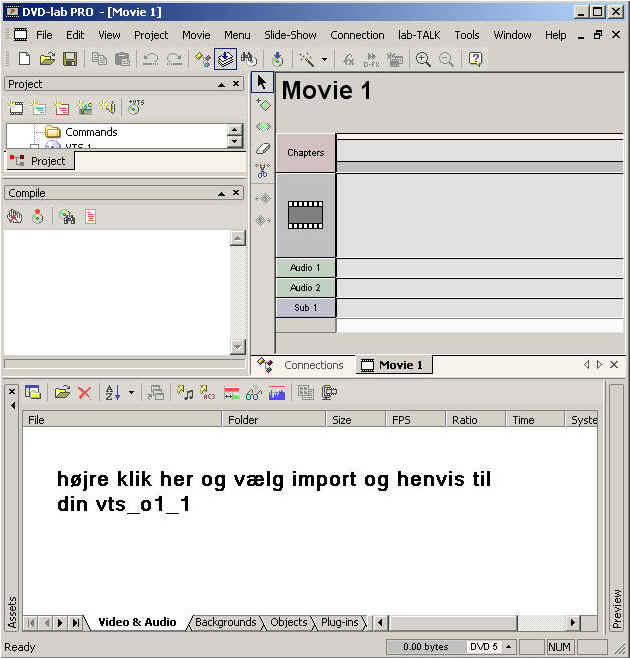Click Add Menu icon in Project panel
The image size is (630, 659).
[x=39, y=108]
